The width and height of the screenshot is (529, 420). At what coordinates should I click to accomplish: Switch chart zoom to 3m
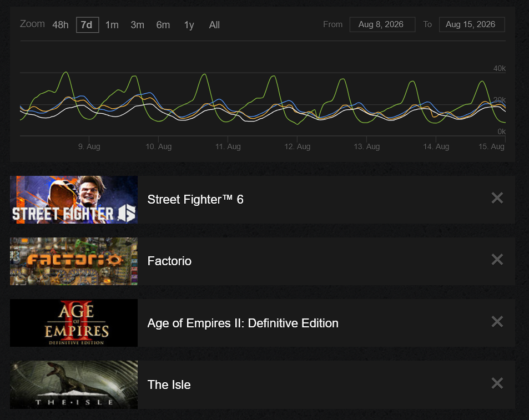(137, 25)
